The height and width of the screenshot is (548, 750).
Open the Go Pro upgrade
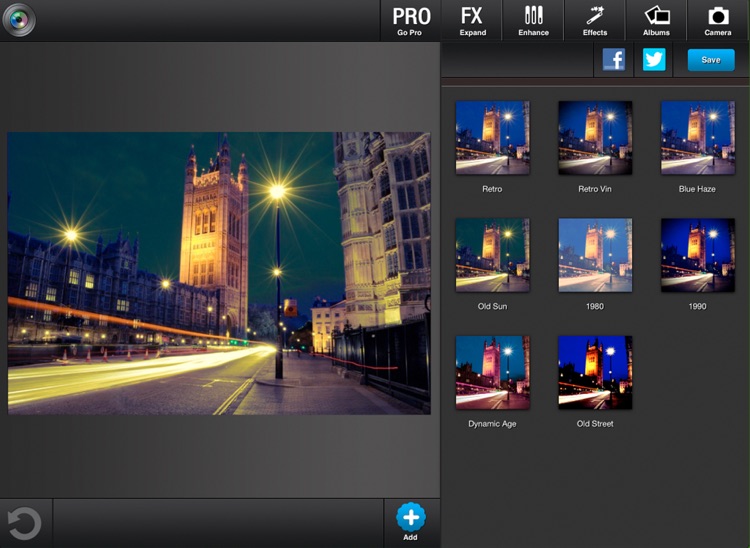pos(411,20)
